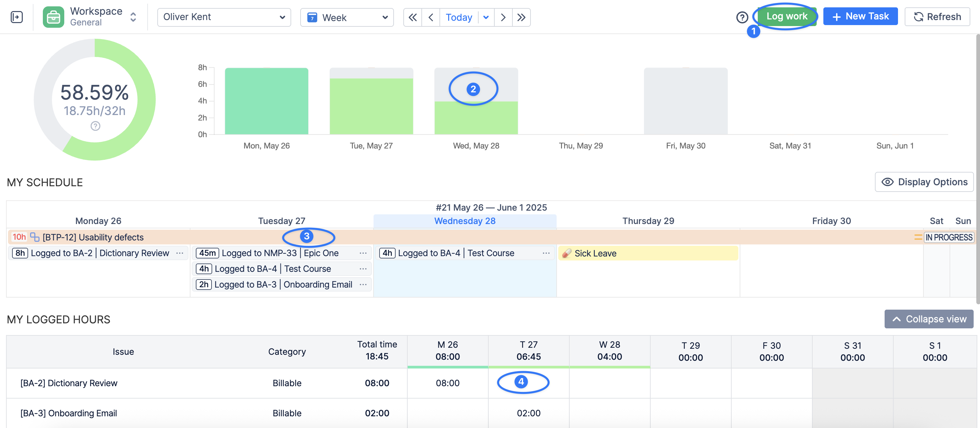Viewport: 980px width, 428px height.
Task: Go to next week arrow
Action: click(503, 17)
